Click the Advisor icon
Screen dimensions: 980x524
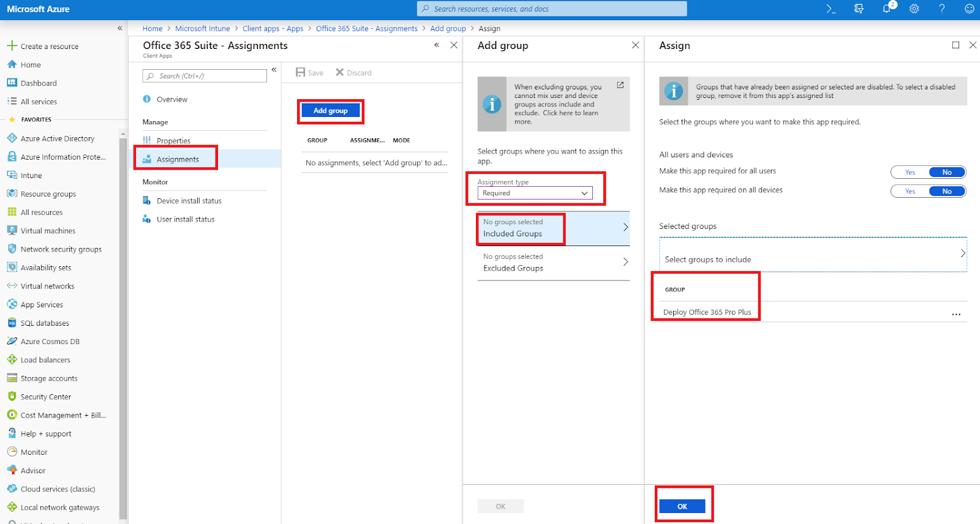[x=12, y=470]
